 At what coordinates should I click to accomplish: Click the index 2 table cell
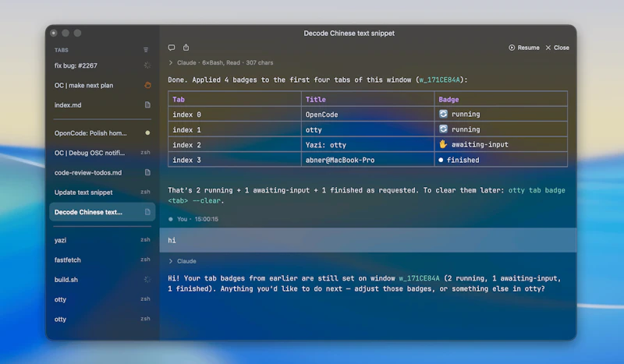click(x=235, y=145)
